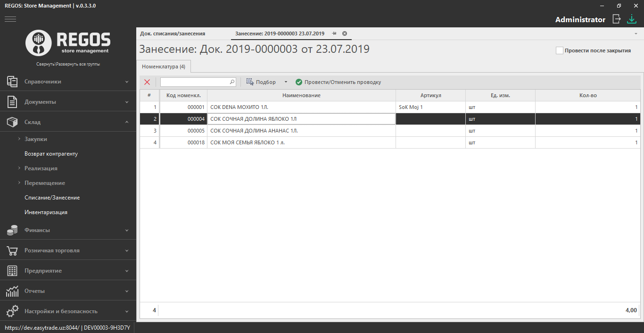The width and height of the screenshot is (644, 333).
Task: Open the Подбор dropdown arrow
Action: click(286, 82)
